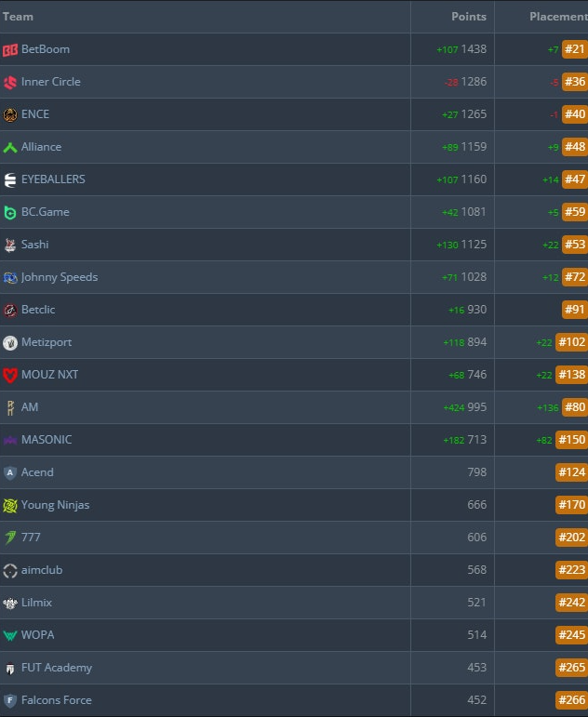Sort by the Points column header

tap(469, 17)
